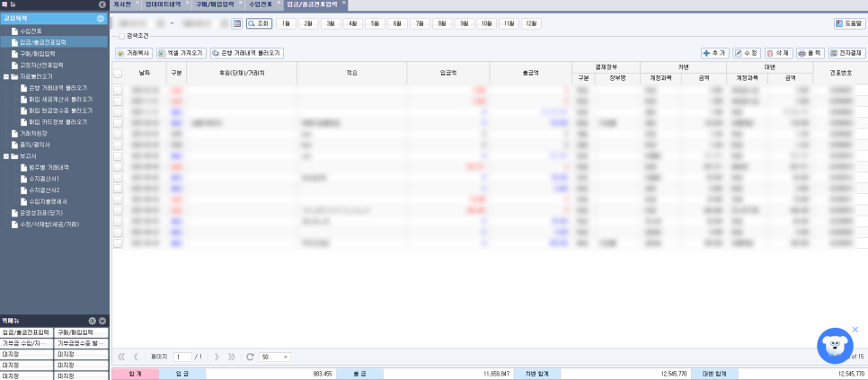This screenshot has width=868, height=380.
Task: Check the last grid row checkbox
Action: point(118,243)
